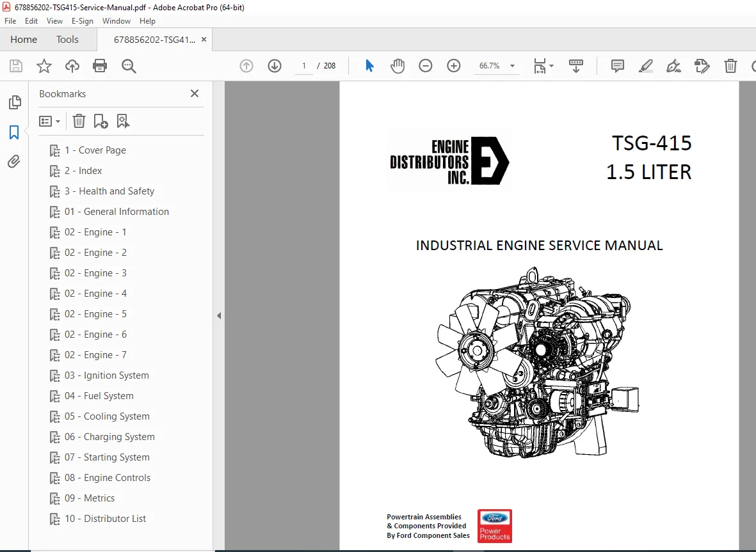The height and width of the screenshot is (552, 756).
Task: Open the zoom level dropdown
Action: point(513,66)
